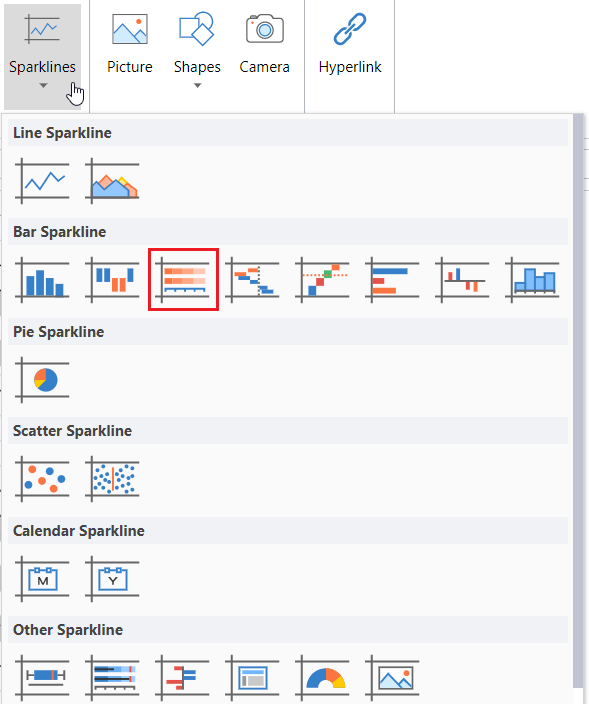589x704 pixels.
Task: Open the Sparklines dropdown arrow
Action: 43,85
